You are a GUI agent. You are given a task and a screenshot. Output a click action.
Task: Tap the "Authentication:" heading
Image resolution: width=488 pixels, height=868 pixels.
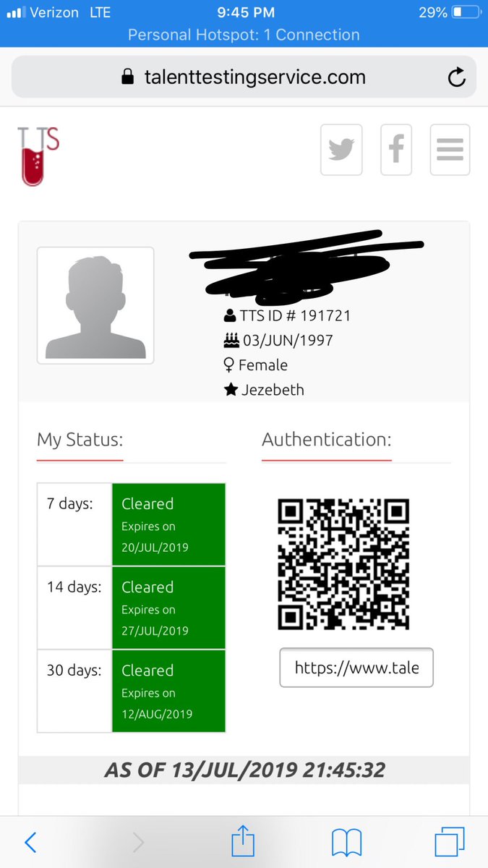point(326,440)
